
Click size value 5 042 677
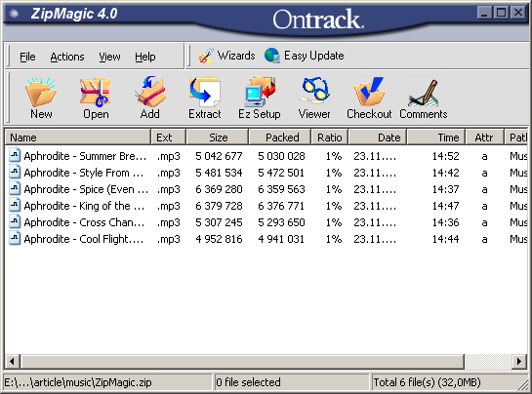tap(219, 156)
